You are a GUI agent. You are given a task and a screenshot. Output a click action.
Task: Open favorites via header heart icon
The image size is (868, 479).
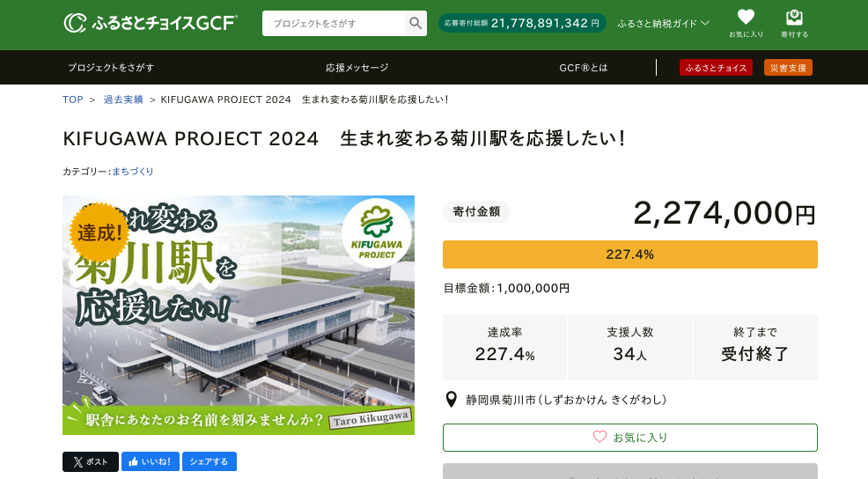click(746, 24)
